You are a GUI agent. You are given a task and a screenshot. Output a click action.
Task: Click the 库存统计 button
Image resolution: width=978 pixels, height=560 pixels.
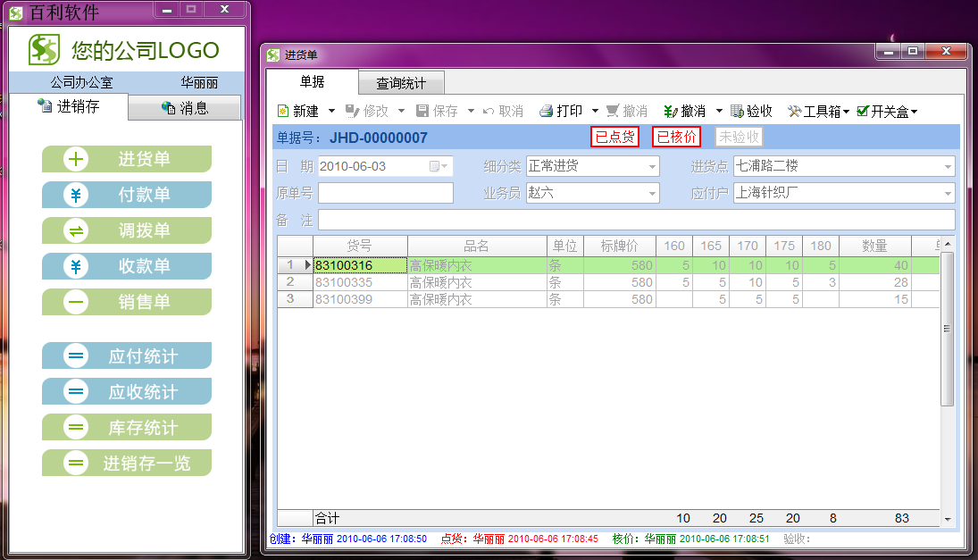[127, 427]
